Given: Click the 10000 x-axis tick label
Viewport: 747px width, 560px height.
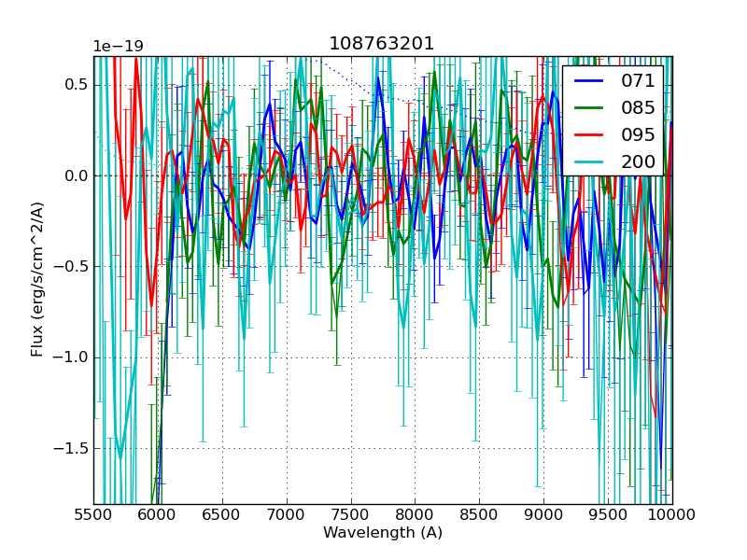Looking at the screenshot, I should click(x=672, y=515).
